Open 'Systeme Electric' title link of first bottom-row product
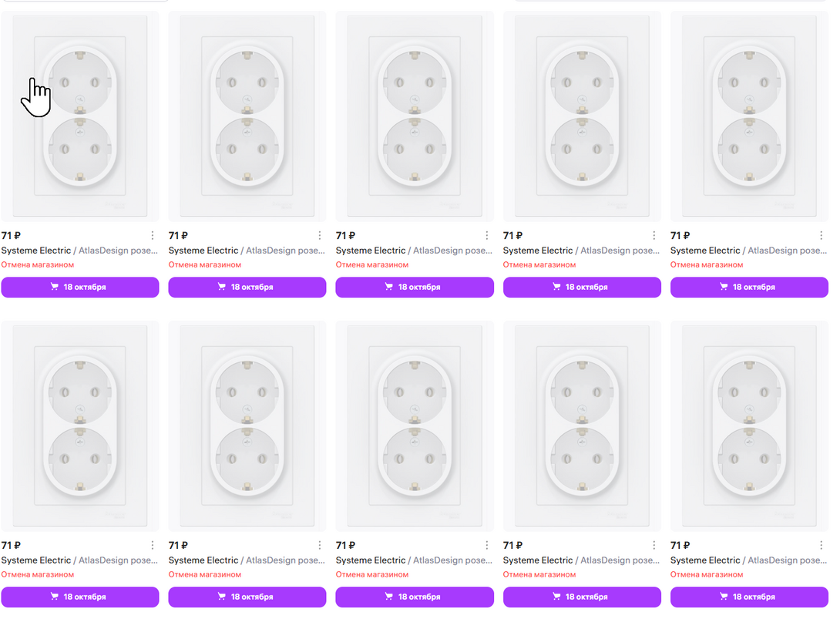Image resolution: width=840 pixels, height=619 pixels. click(36, 560)
